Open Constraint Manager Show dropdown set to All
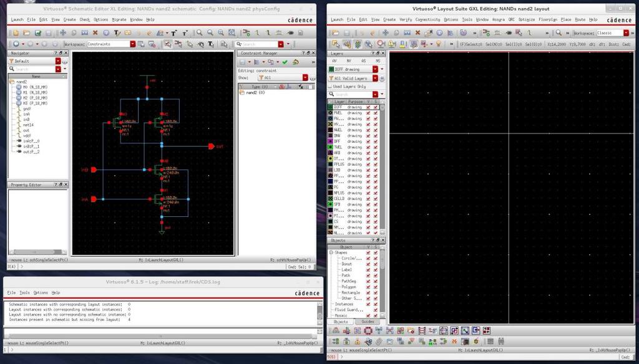 pos(305,77)
